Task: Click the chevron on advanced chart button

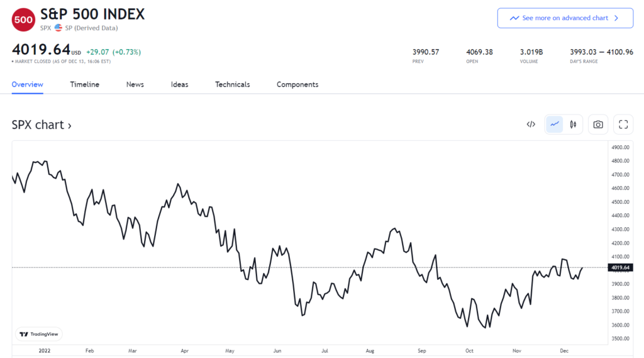Action: point(616,18)
